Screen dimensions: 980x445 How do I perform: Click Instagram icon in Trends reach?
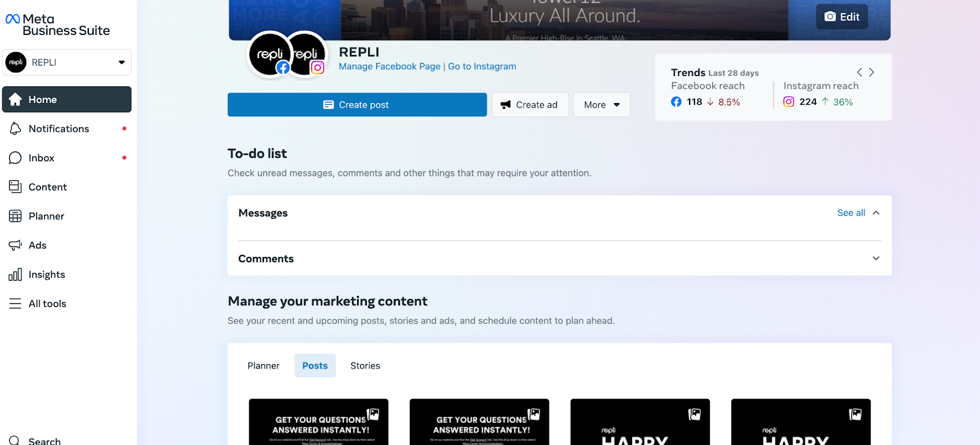click(789, 102)
